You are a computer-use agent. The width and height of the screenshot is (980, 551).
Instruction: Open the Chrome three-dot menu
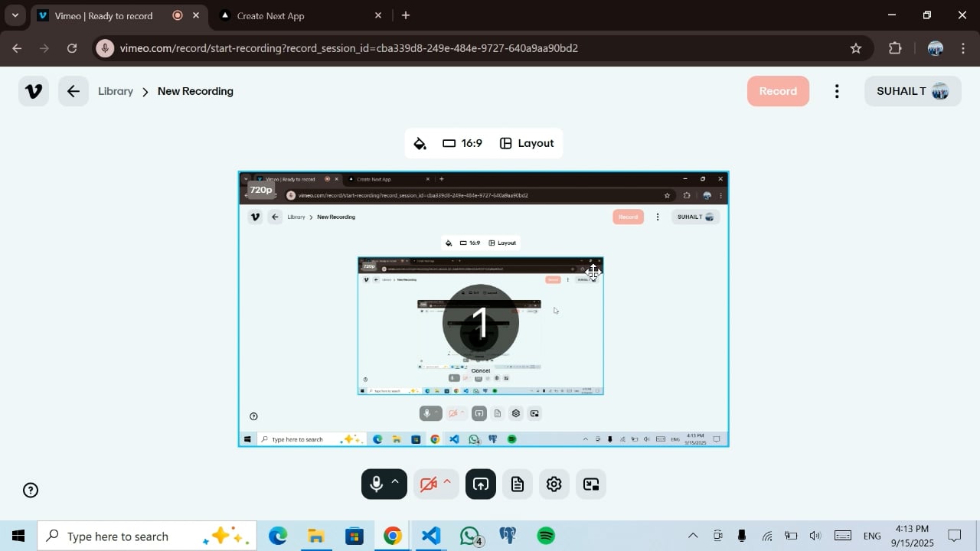click(x=962, y=48)
